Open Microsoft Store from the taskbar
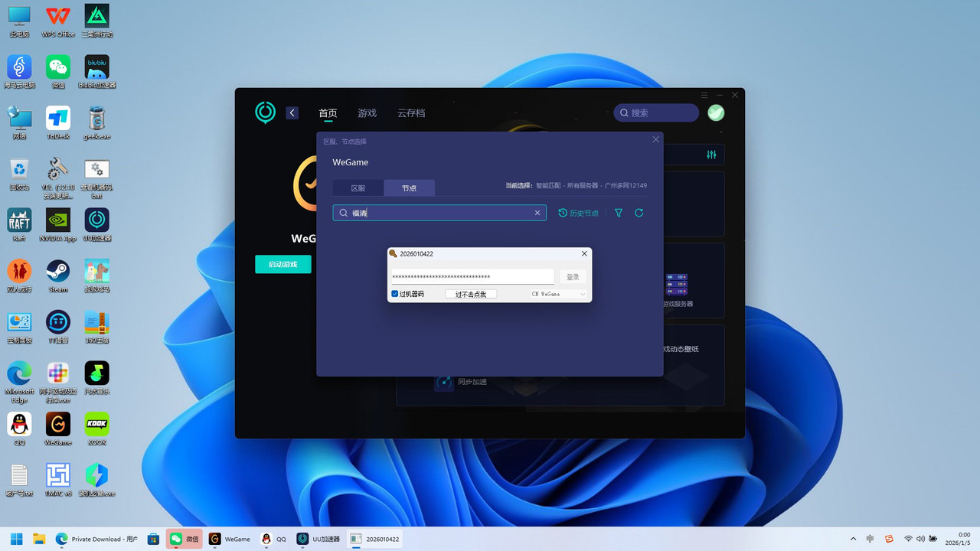This screenshot has height=551, width=980. (153, 539)
